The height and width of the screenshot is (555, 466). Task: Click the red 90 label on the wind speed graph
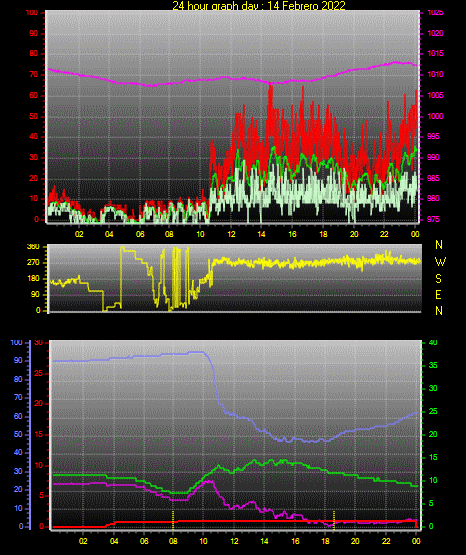(33, 34)
